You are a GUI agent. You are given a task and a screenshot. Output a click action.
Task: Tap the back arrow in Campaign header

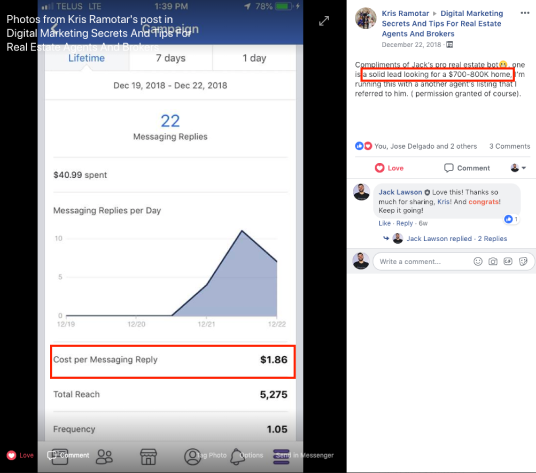tap(55, 29)
